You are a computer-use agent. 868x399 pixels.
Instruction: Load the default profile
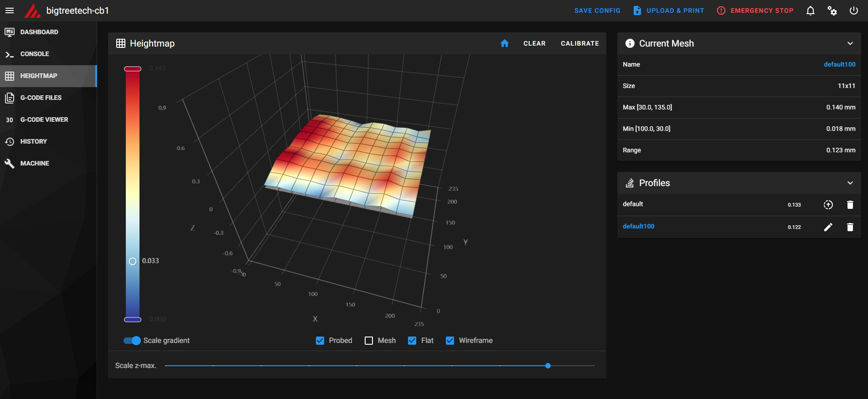[x=828, y=205]
